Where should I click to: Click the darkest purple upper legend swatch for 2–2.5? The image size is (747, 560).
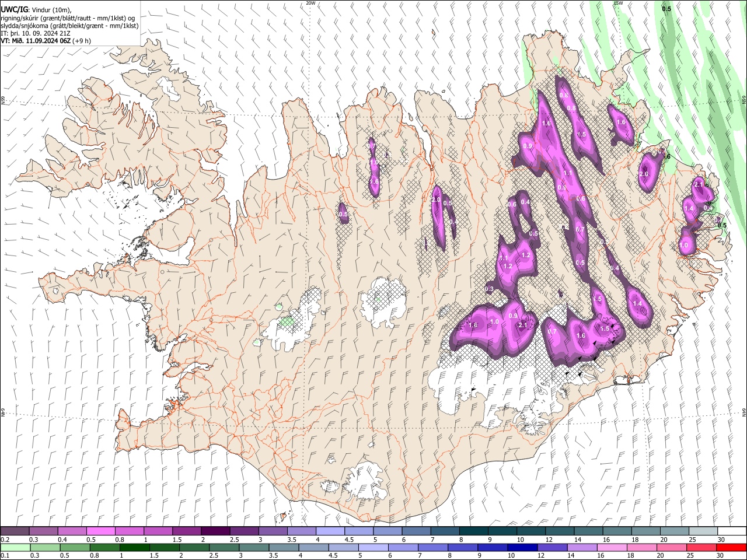click(215, 531)
